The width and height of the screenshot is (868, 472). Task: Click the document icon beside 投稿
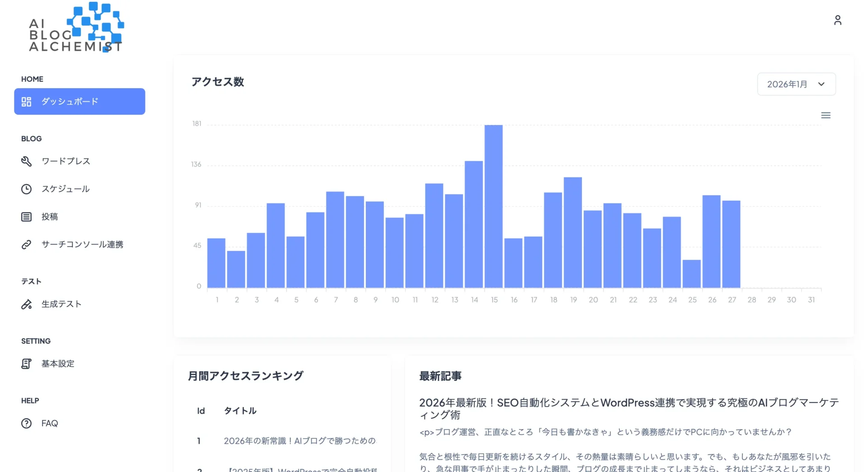[26, 216]
